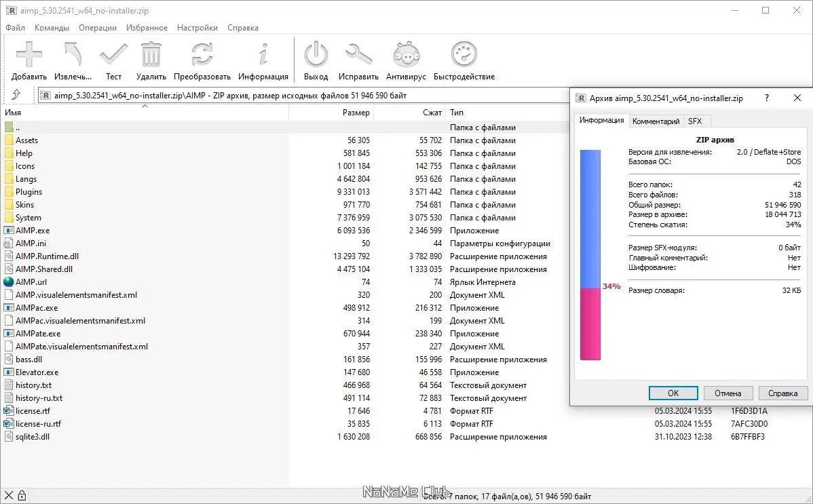
Task: Select the bass.dll library icon
Action: click(x=9, y=360)
